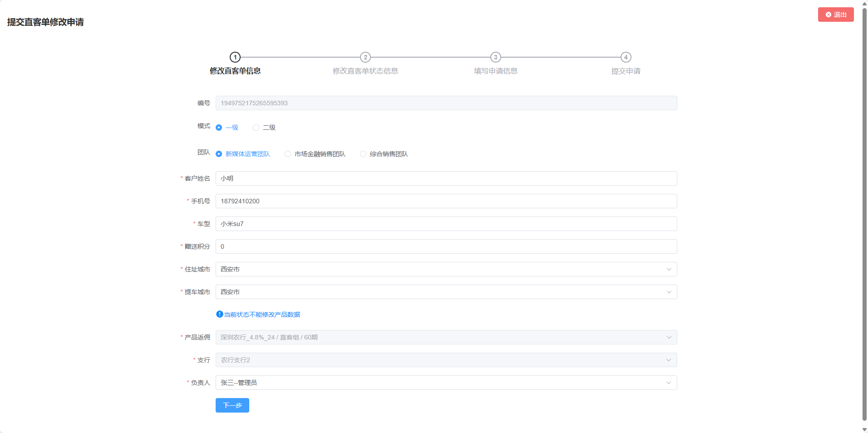The image size is (868, 433).
Task: Click the vertical page scrollbar
Action: pyautogui.click(x=864, y=213)
